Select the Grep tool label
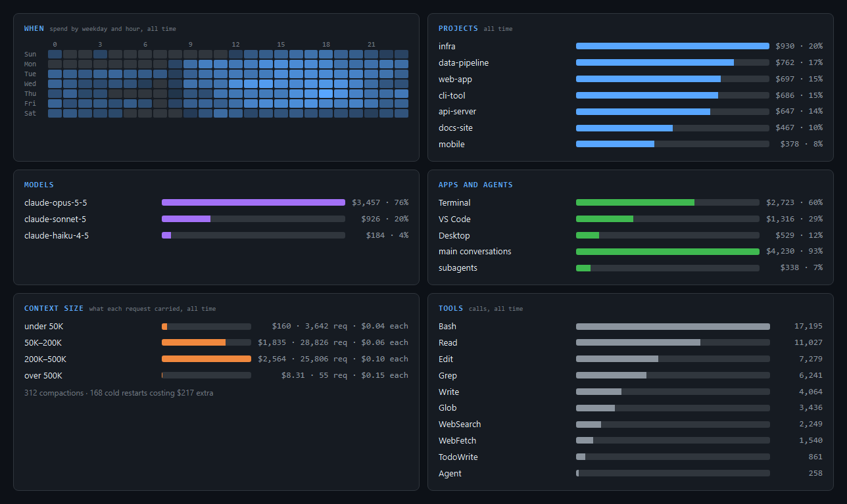Viewport: 847px width, 504px height. pos(448,376)
